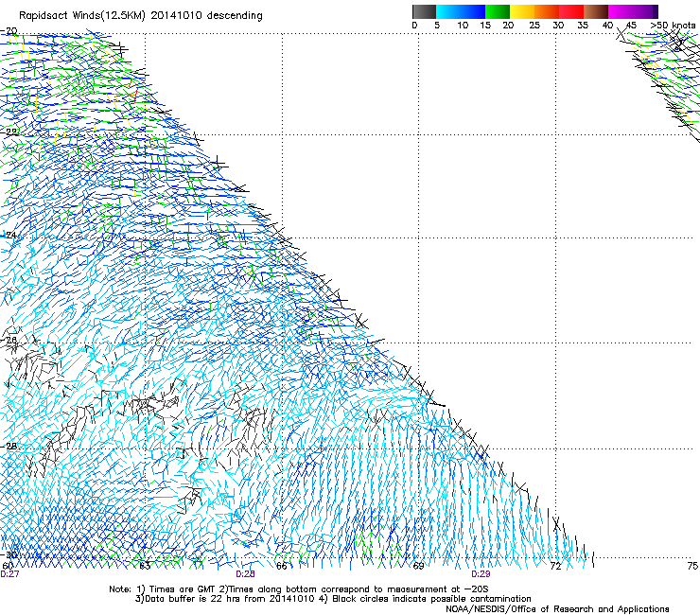Screen dimensions: 700x615
Task: Click the '63' longitude axis label
Action: point(145,566)
